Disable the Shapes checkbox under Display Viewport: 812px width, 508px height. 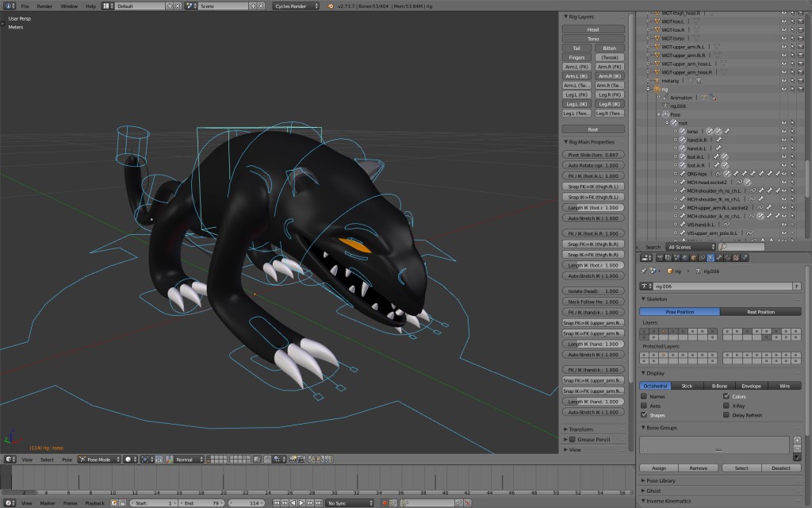point(645,415)
